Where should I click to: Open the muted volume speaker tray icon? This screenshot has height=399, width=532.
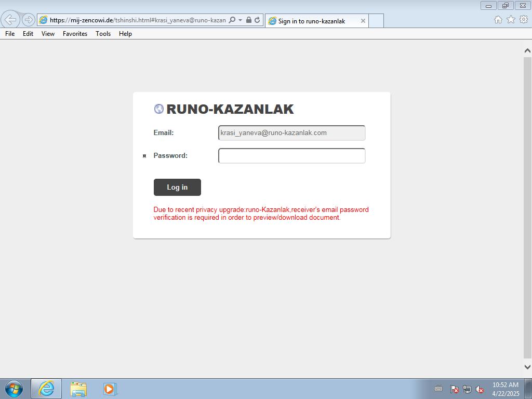480,389
